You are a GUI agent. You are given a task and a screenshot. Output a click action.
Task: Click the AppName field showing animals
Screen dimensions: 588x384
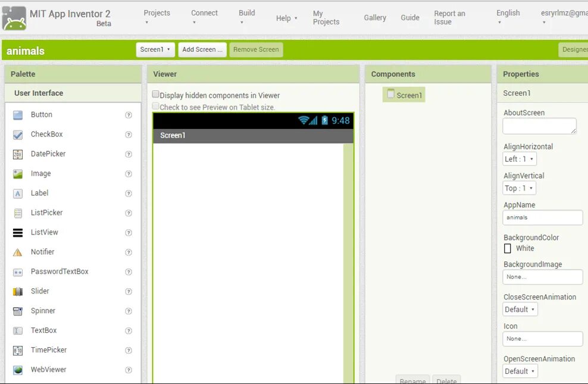(542, 217)
